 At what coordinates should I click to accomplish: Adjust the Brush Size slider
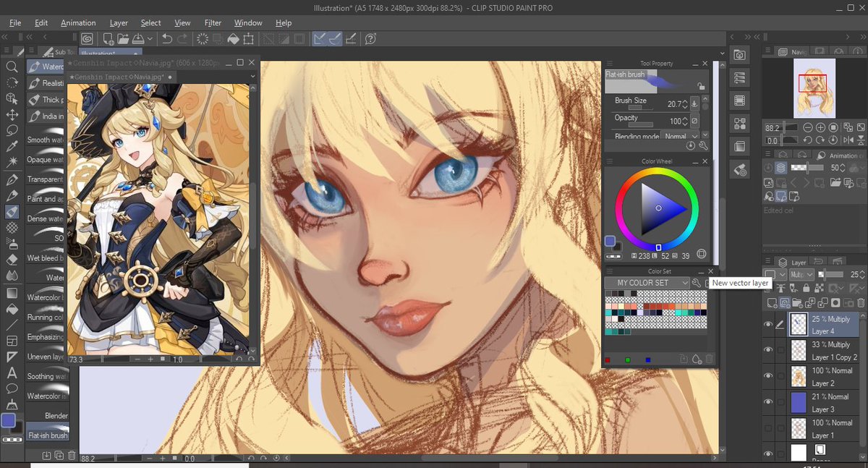click(x=640, y=108)
